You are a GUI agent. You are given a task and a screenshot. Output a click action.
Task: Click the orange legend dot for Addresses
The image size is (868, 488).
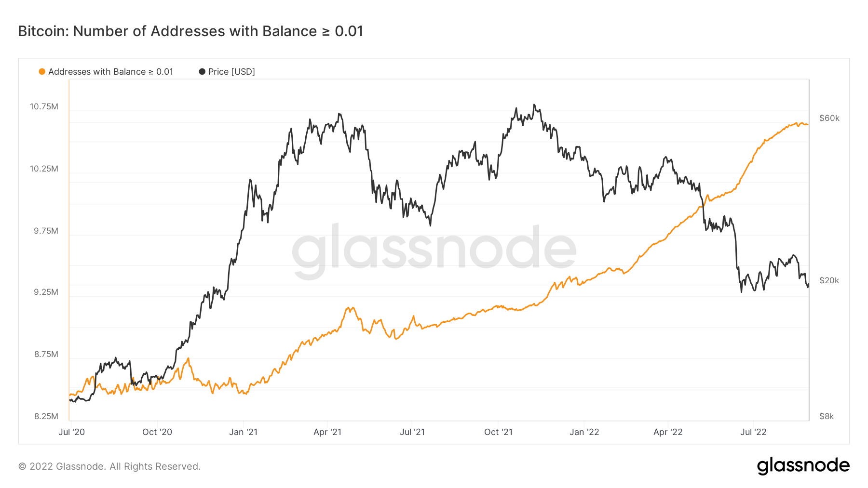[42, 72]
